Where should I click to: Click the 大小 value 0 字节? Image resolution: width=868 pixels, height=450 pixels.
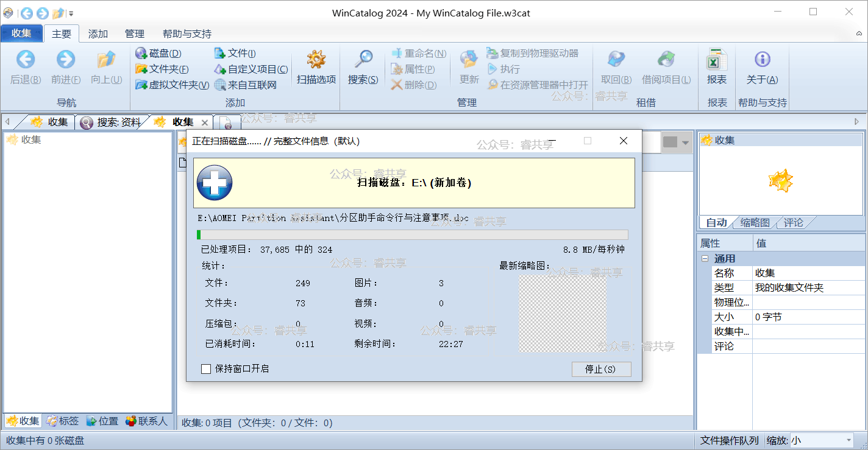tap(808, 317)
